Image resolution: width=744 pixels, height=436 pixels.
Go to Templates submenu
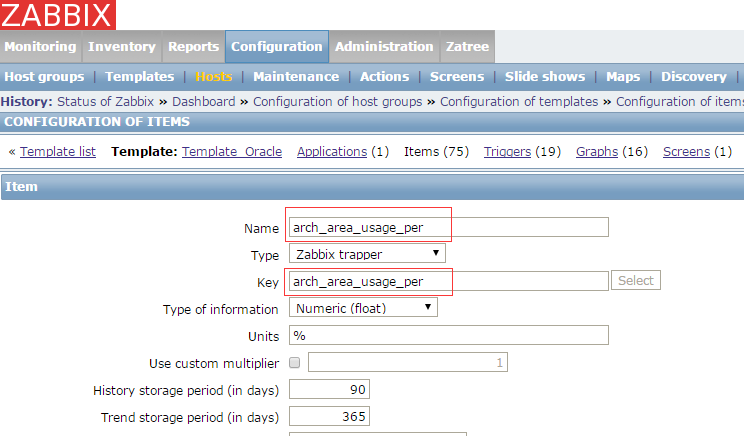click(140, 76)
